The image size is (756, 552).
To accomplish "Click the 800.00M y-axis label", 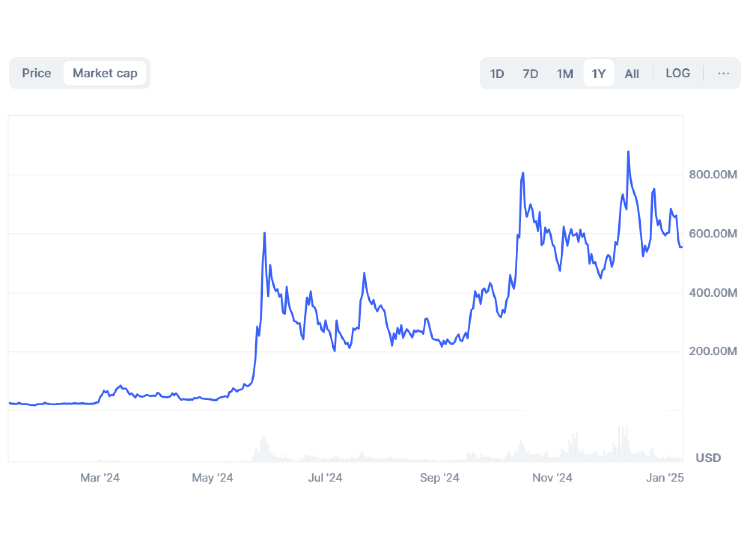I will (713, 174).
